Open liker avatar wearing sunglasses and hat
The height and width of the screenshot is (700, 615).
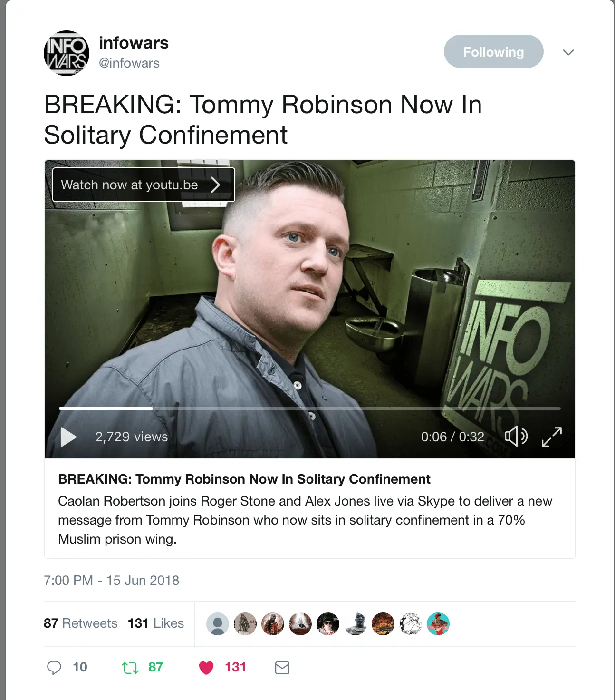click(328, 623)
